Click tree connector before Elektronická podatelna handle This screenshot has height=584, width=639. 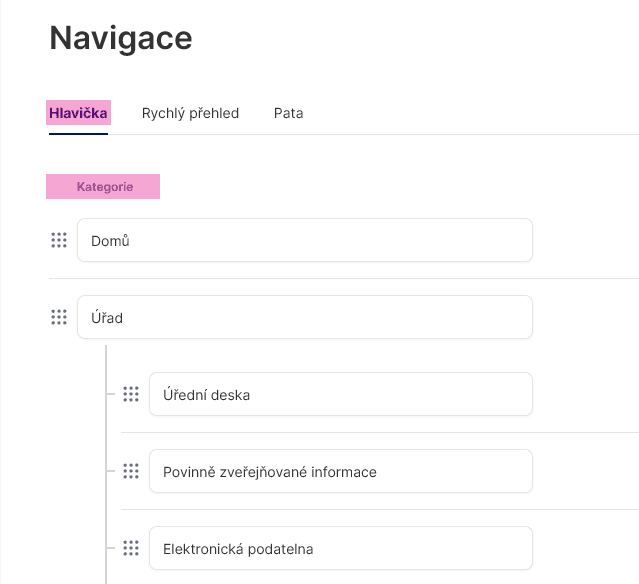[111, 548]
